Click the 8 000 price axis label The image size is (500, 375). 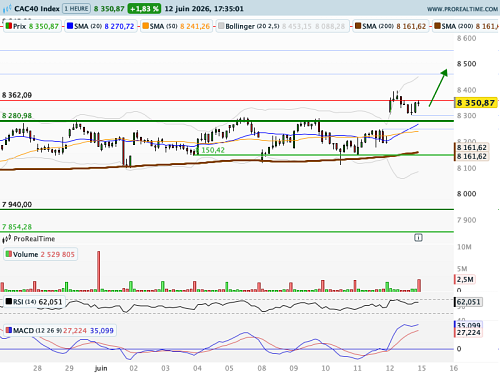point(466,194)
